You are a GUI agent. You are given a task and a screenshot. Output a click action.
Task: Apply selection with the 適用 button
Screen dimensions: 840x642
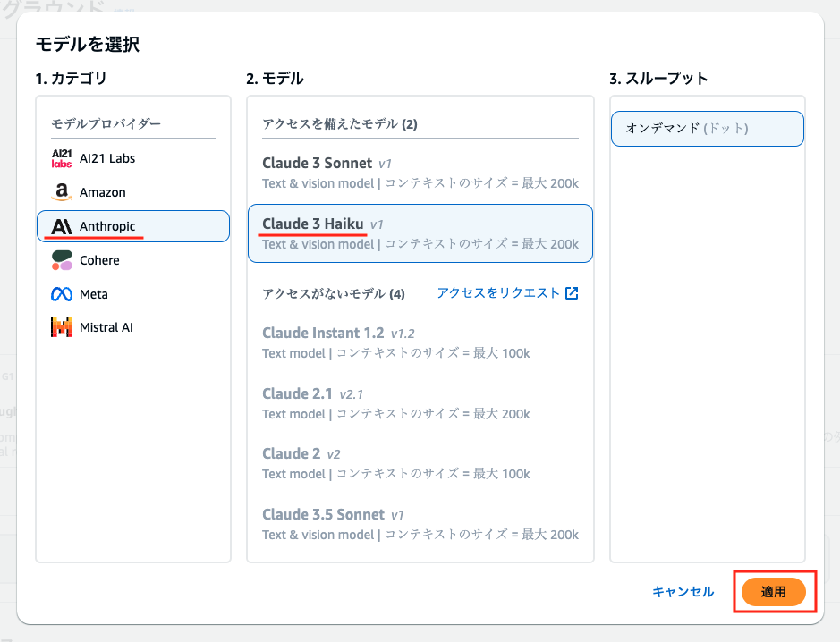click(774, 592)
